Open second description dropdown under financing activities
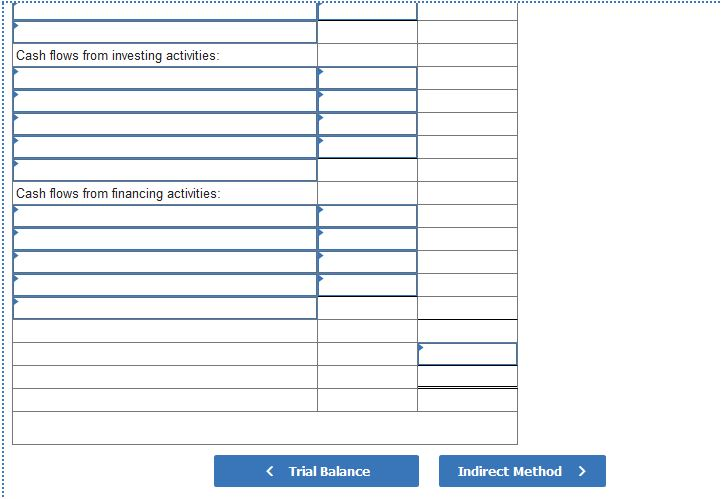 point(165,239)
